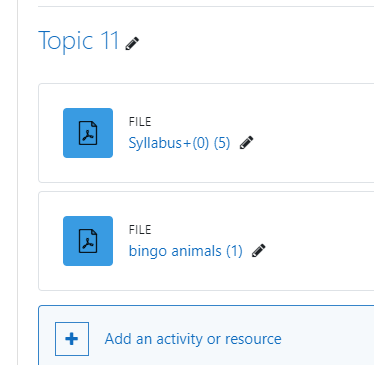Click the plus icon to add activity

72,339
